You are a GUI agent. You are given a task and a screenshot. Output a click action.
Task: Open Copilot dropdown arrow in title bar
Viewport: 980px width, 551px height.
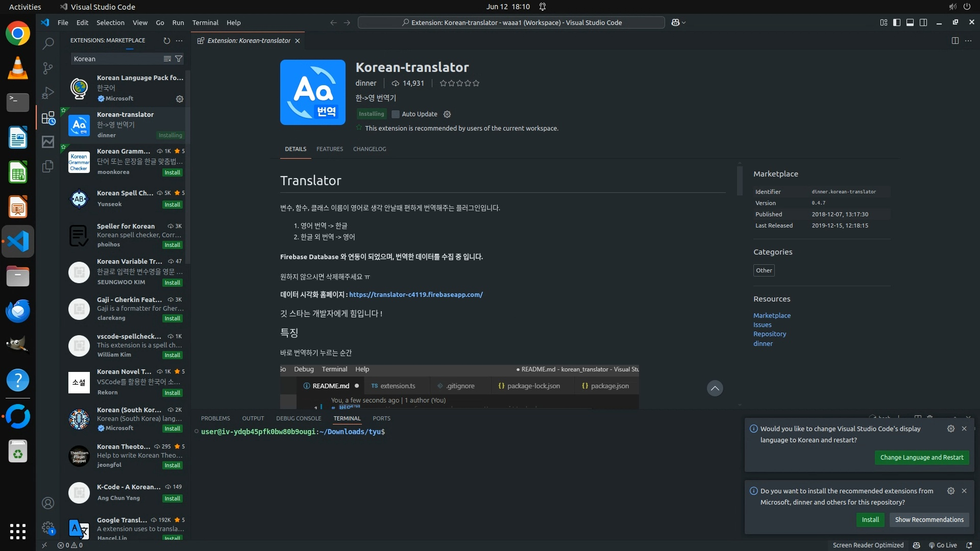pyautogui.click(x=684, y=22)
